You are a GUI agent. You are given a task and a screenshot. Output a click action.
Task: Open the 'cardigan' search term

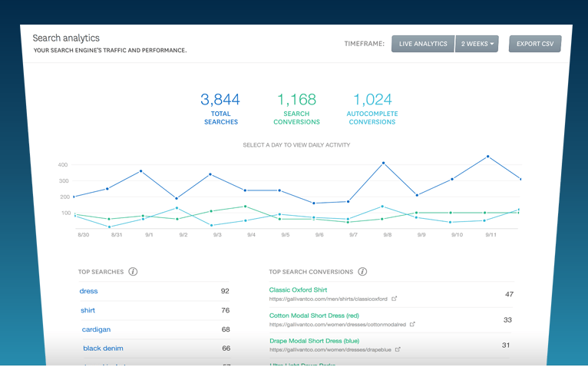point(96,329)
